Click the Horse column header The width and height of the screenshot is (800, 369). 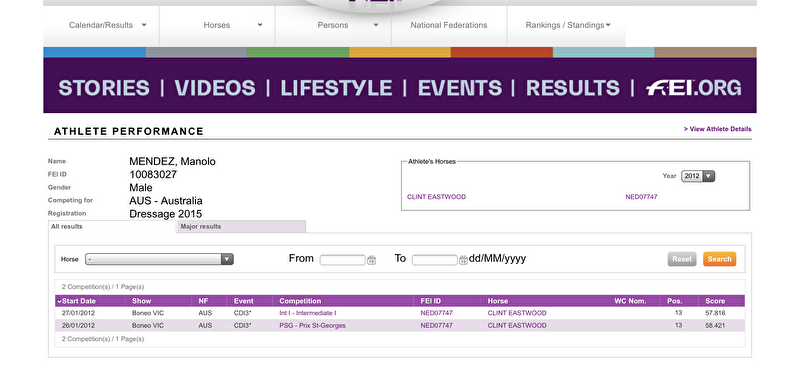(497, 301)
